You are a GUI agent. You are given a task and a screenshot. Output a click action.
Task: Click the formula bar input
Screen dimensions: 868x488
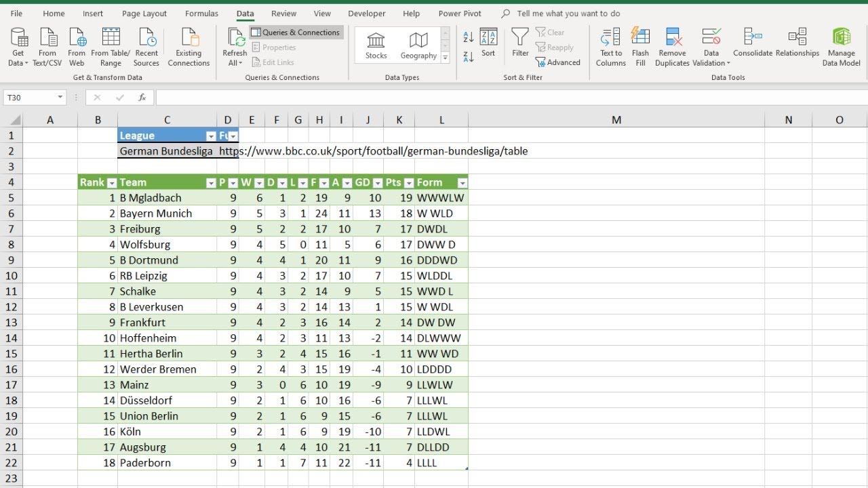pyautogui.click(x=511, y=98)
